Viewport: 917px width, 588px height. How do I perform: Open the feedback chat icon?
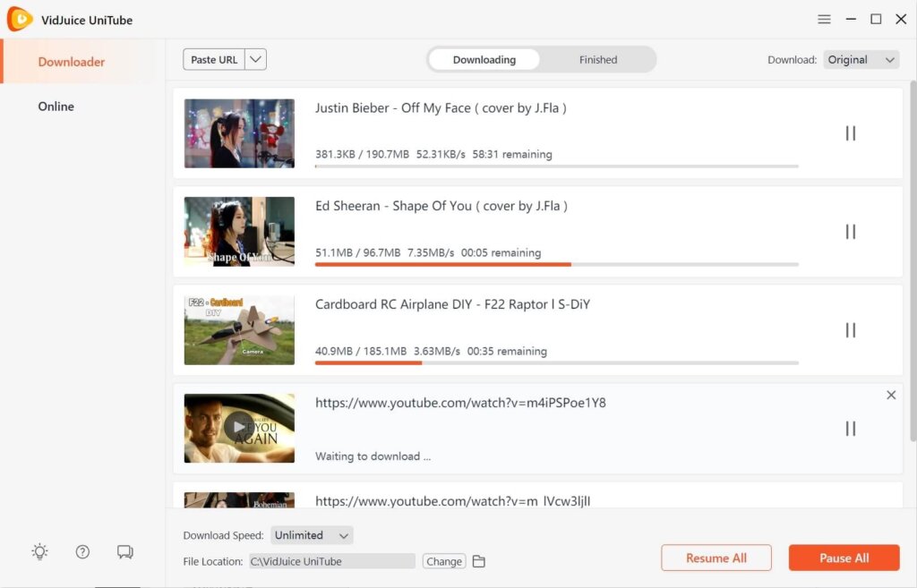point(125,552)
